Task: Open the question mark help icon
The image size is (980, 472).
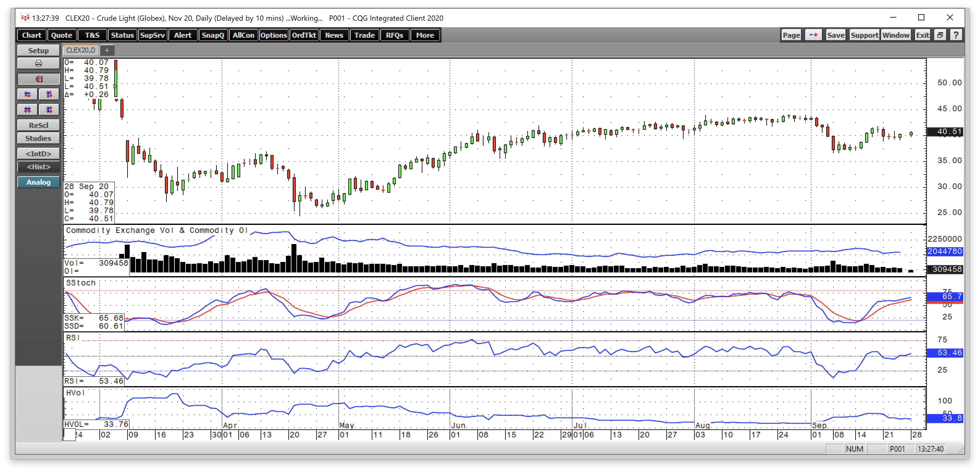Action: click(x=956, y=35)
